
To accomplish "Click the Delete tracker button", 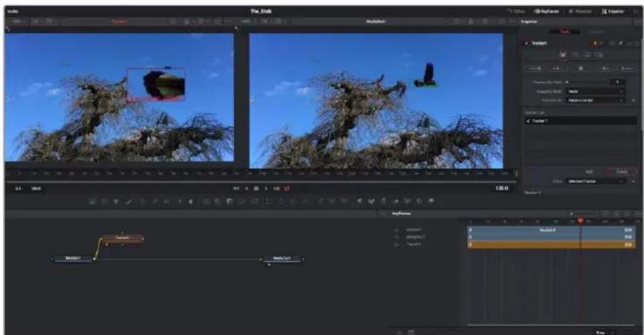I will 620,172.
